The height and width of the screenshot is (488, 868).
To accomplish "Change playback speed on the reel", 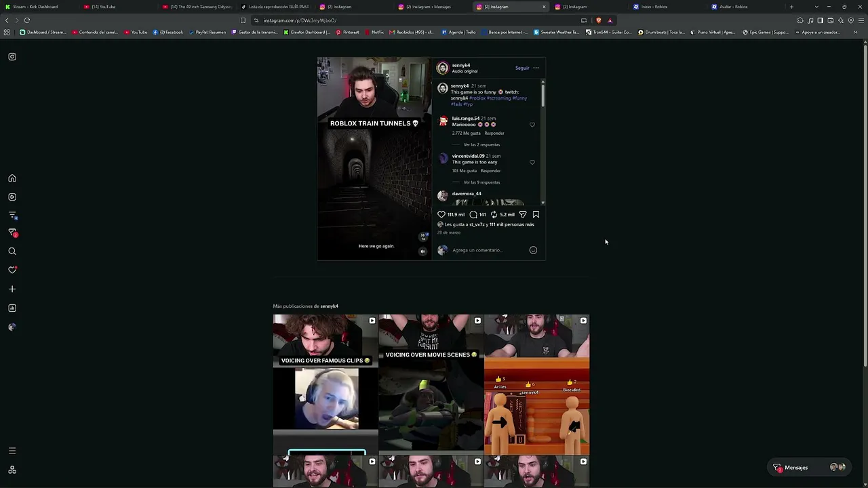I will click(x=423, y=237).
